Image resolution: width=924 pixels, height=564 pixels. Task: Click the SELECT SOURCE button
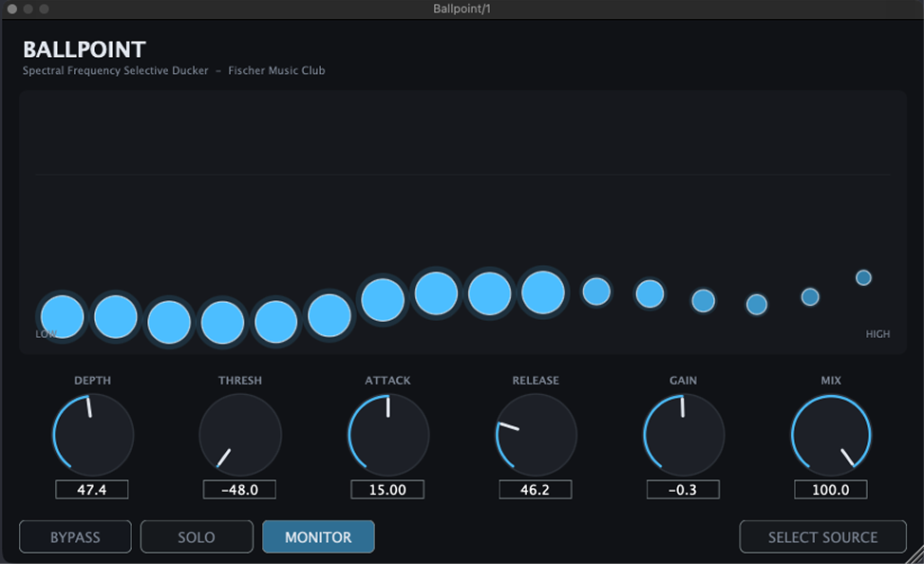(822, 536)
